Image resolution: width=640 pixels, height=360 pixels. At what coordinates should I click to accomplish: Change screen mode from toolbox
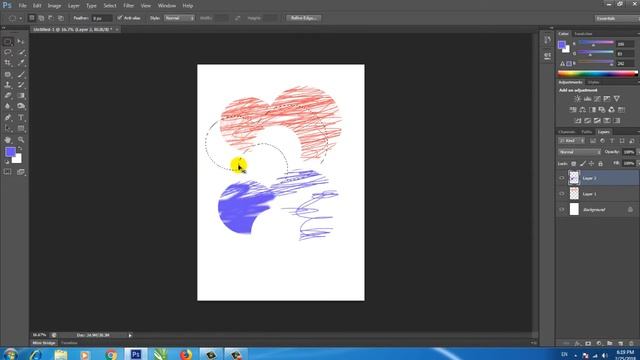click(x=21, y=172)
